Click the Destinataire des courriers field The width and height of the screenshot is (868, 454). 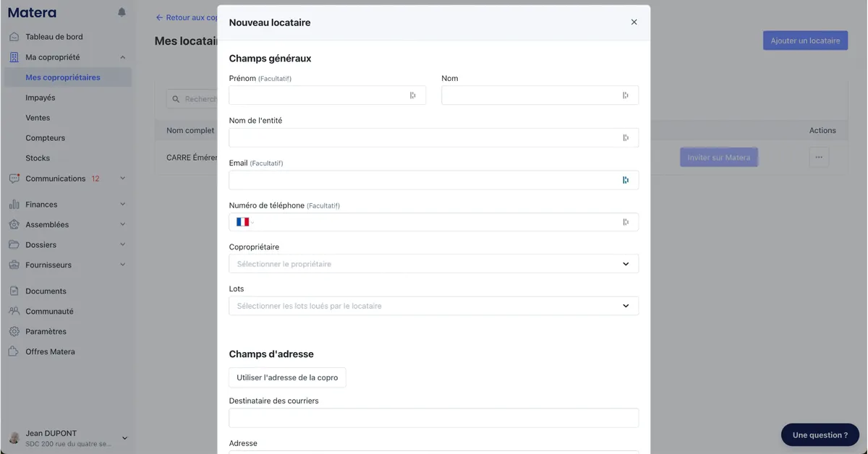(x=433, y=418)
